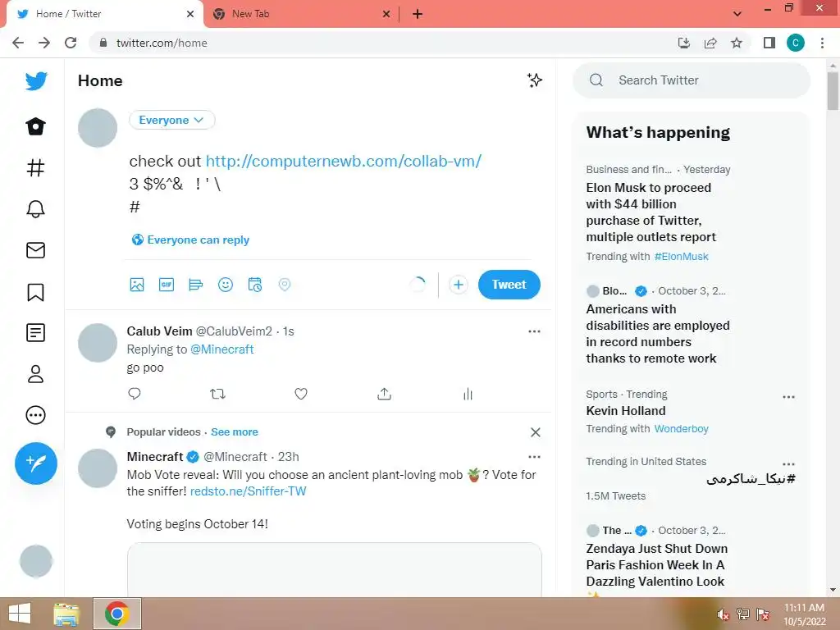Click the blue compose Tweet feather button
The image size is (840, 630).
[x=36, y=463]
